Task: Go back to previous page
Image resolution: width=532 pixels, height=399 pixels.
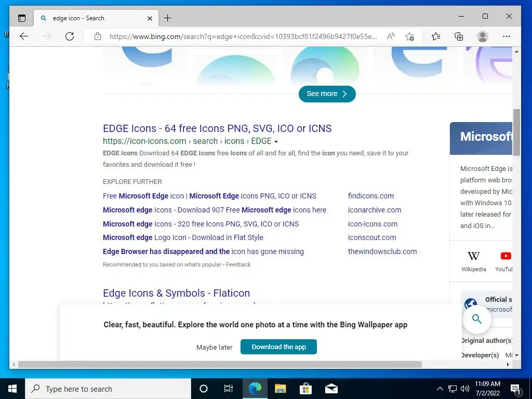Action: pyautogui.click(x=24, y=36)
